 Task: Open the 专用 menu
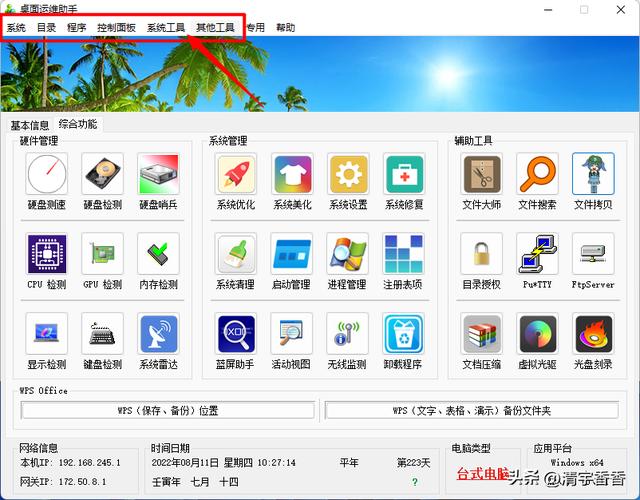[x=256, y=27]
